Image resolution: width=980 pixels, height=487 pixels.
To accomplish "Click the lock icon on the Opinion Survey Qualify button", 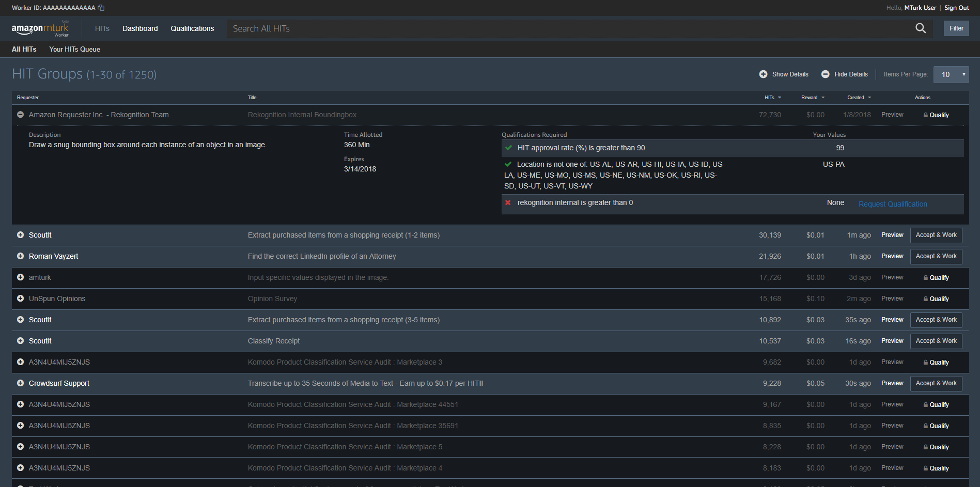I will (x=926, y=299).
